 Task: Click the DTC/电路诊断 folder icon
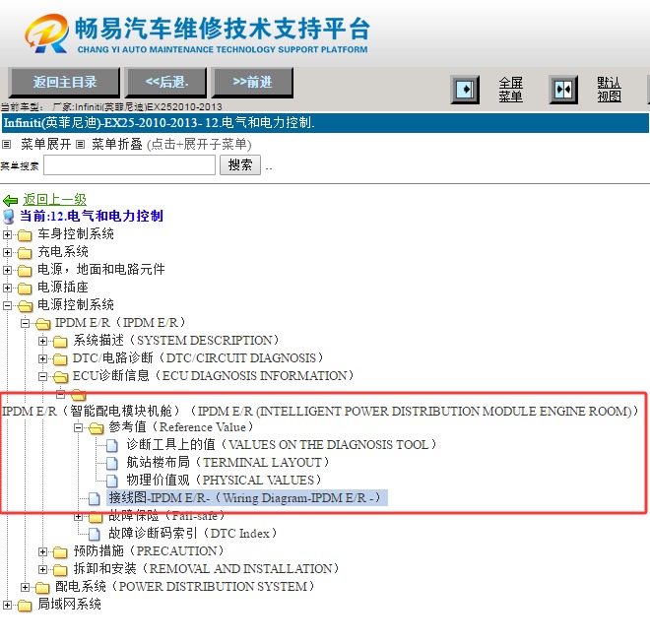click(60, 358)
